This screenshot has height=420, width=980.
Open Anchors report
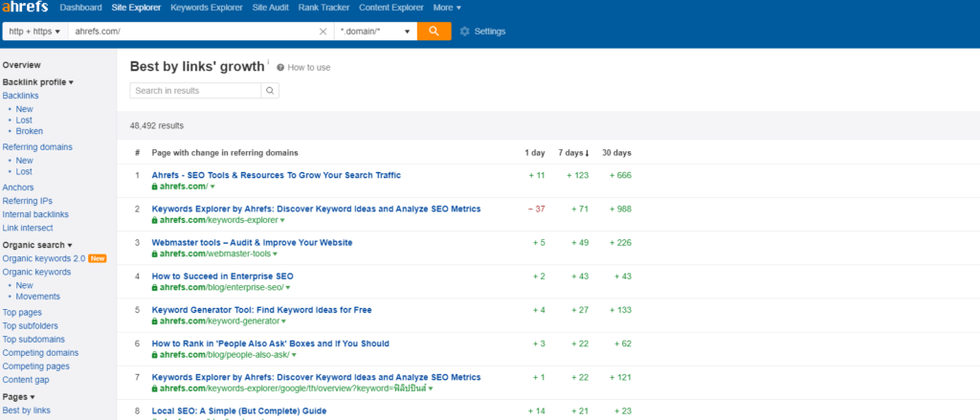18,188
